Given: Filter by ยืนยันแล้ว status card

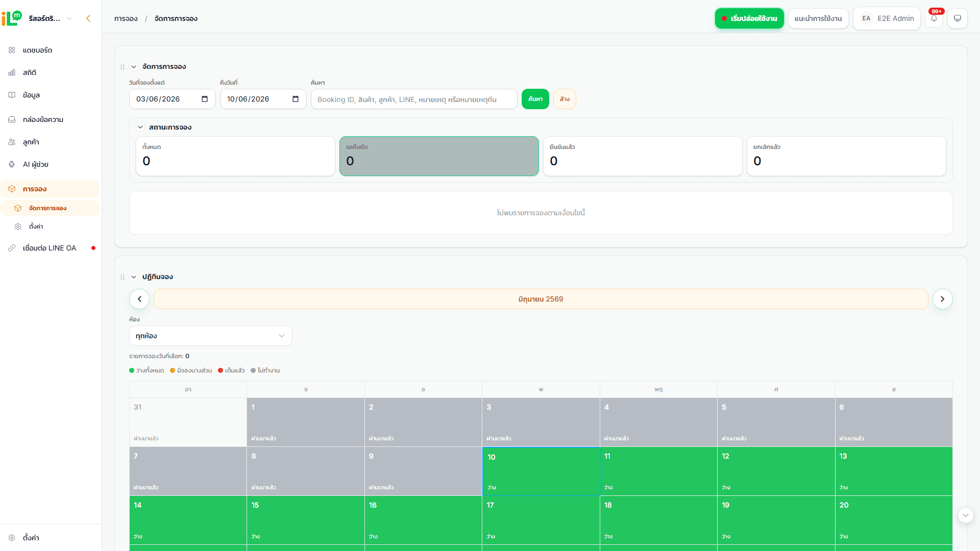Looking at the screenshot, I should pyautogui.click(x=643, y=156).
